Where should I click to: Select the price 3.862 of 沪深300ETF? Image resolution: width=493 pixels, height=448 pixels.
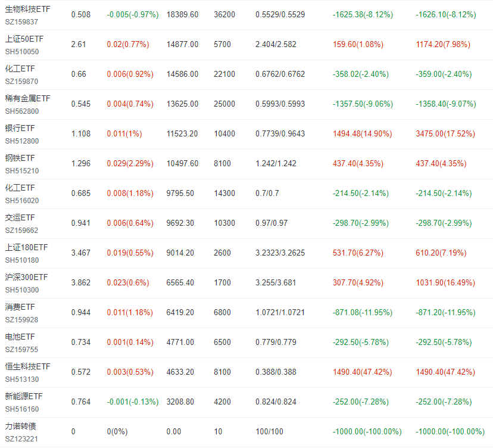81,282
